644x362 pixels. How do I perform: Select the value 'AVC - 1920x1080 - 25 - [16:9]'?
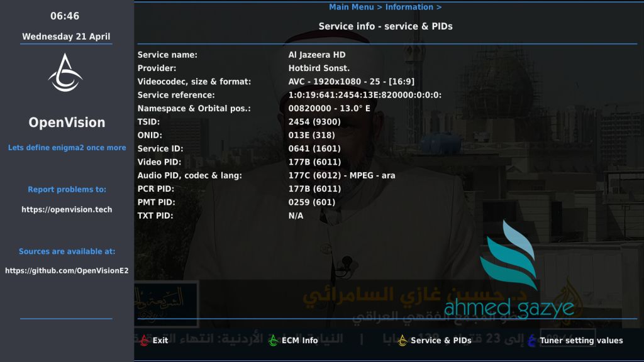pyautogui.click(x=351, y=82)
